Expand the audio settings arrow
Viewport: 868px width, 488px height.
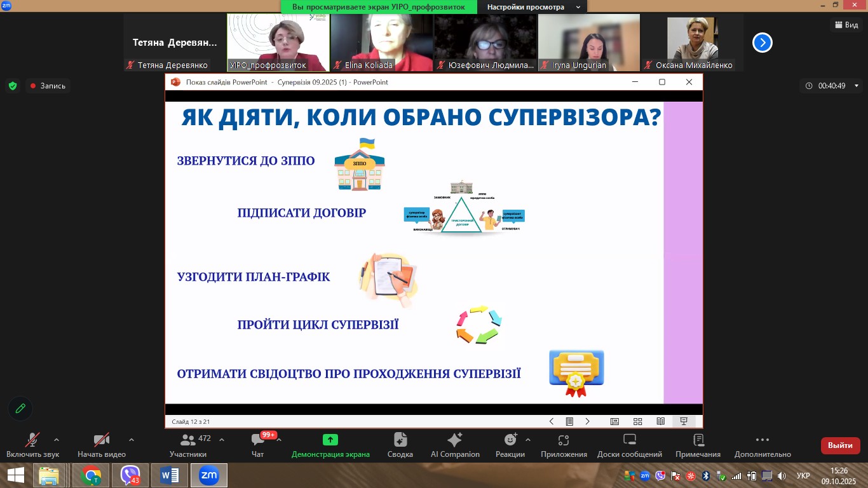(x=57, y=440)
